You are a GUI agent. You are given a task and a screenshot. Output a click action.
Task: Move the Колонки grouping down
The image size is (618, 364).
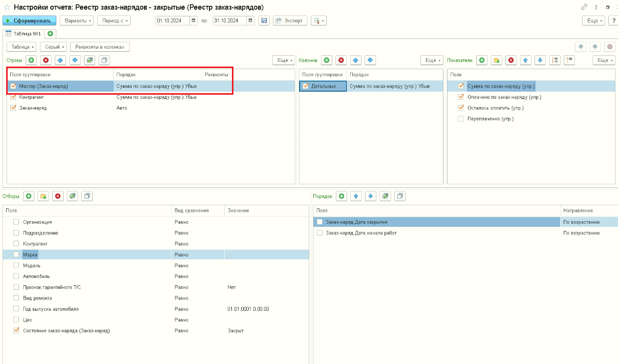pos(371,60)
